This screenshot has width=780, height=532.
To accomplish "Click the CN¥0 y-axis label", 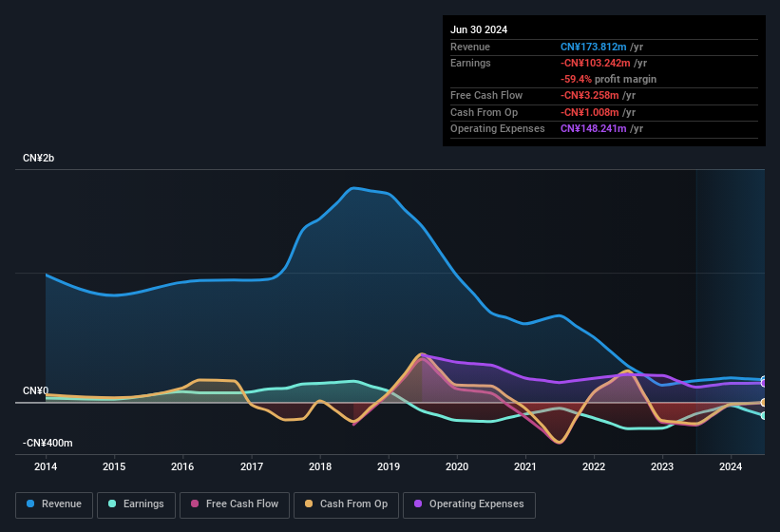I will click(x=35, y=390).
